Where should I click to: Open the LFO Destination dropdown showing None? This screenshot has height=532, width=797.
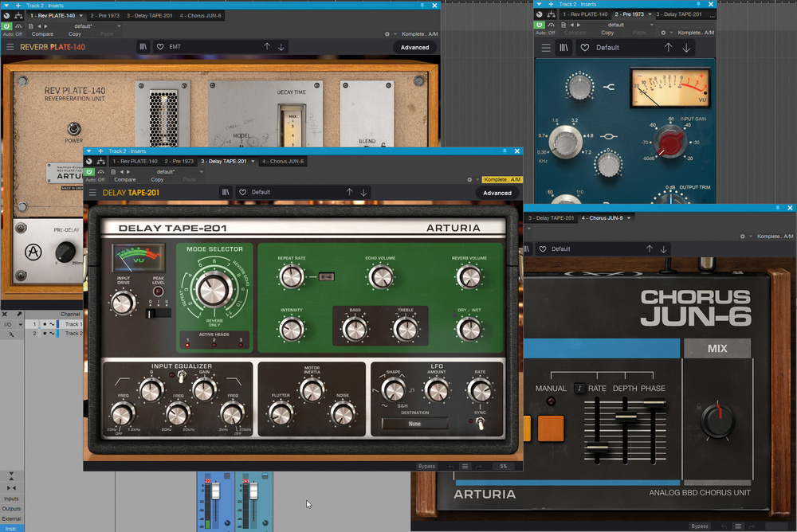[414, 424]
